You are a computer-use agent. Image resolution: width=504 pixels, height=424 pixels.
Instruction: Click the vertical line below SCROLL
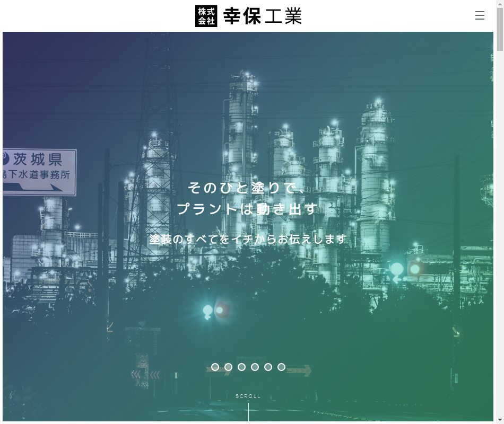point(248,412)
